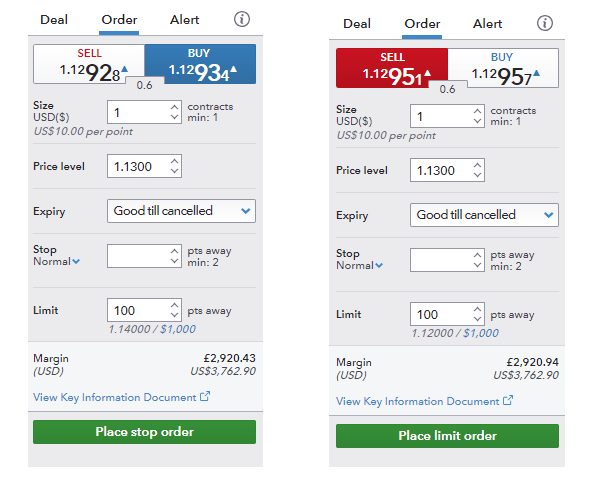Select the BUY 1.12957 price in right panel
This screenshot has width=589, height=490.
pyautogui.click(x=503, y=68)
